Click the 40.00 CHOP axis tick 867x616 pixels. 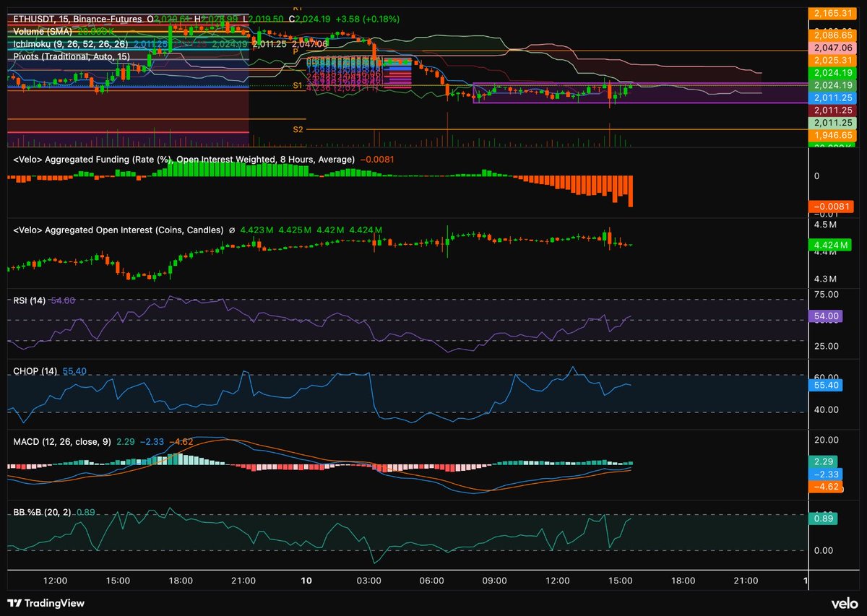coord(827,409)
